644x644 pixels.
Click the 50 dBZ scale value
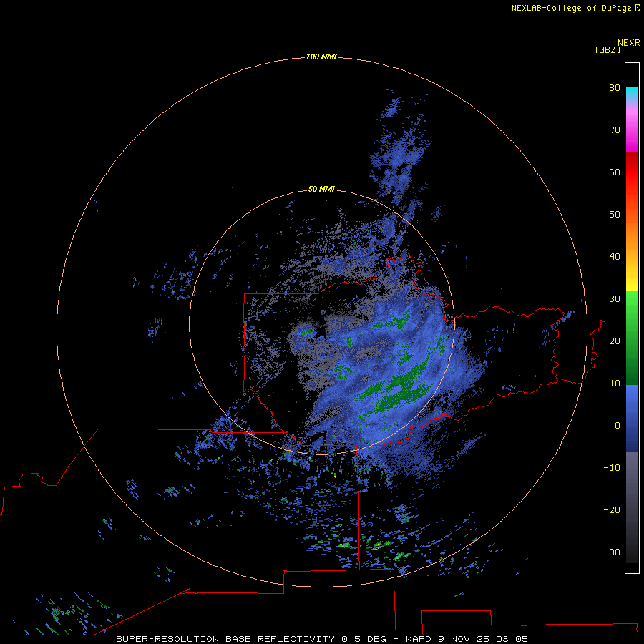615,215
